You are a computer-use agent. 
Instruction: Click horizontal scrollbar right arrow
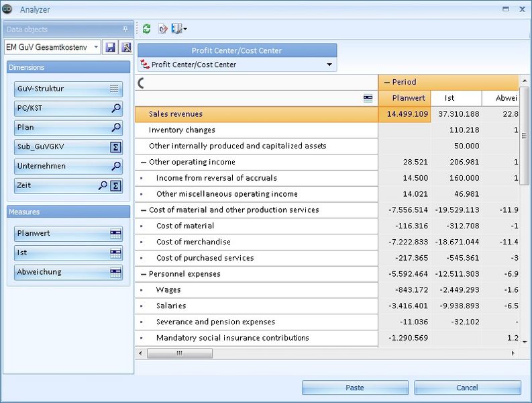[x=513, y=353]
